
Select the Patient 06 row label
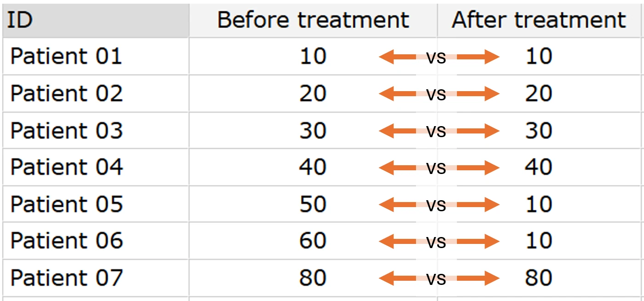(x=67, y=241)
